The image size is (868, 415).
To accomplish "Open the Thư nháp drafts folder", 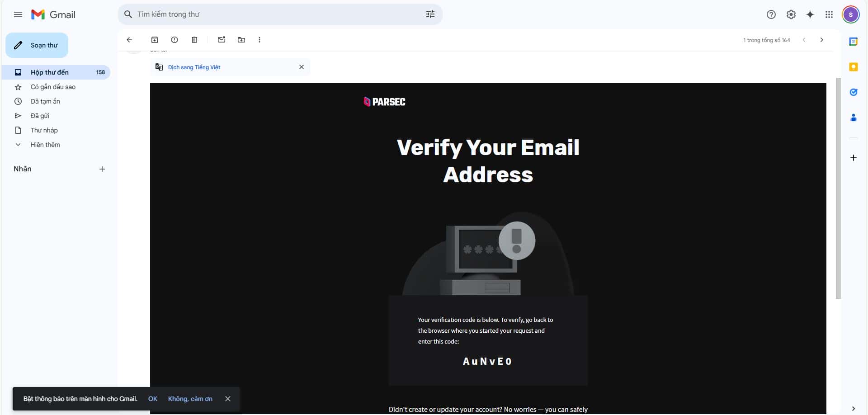I will 44,130.
